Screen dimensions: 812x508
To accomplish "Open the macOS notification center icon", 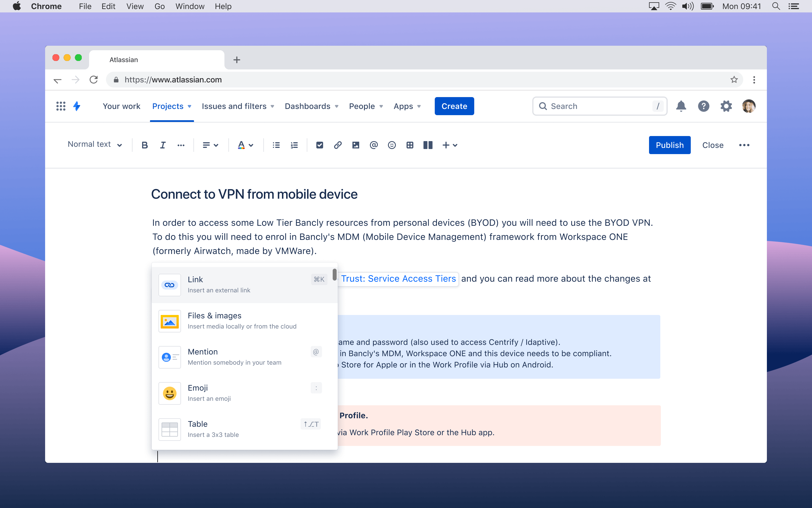I will click(x=794, y=6).
